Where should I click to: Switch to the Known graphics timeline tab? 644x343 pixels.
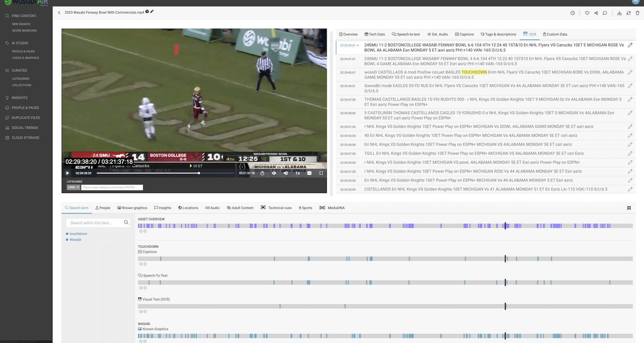(132, 208)
